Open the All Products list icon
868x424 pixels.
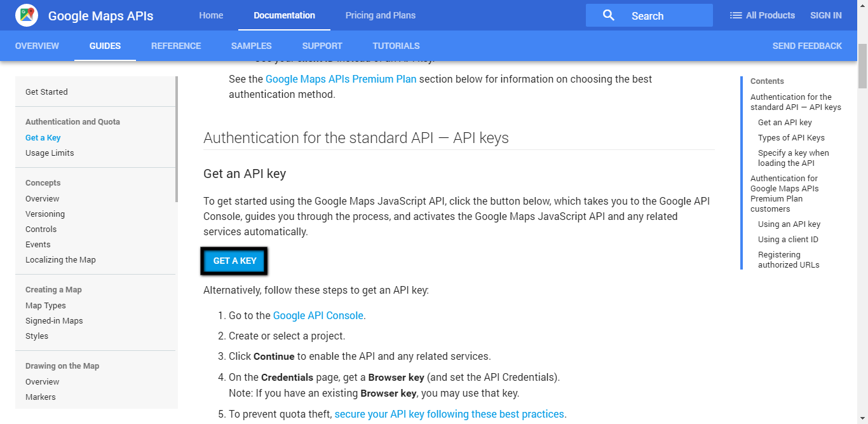point(736,15)
